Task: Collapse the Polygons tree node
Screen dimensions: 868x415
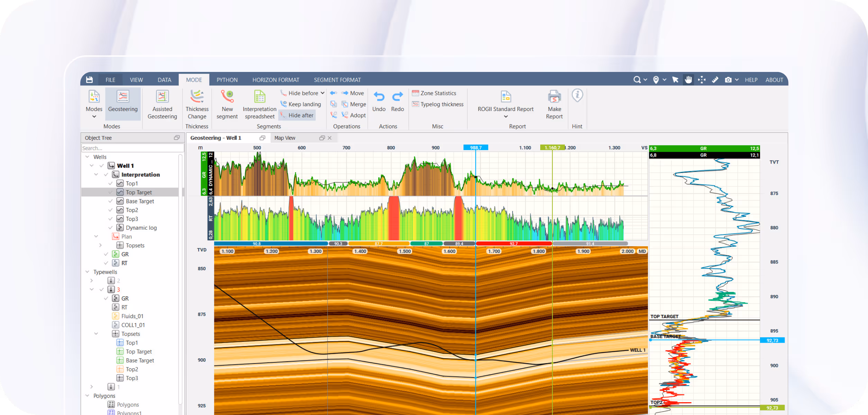Action: [x=87, y=396]
